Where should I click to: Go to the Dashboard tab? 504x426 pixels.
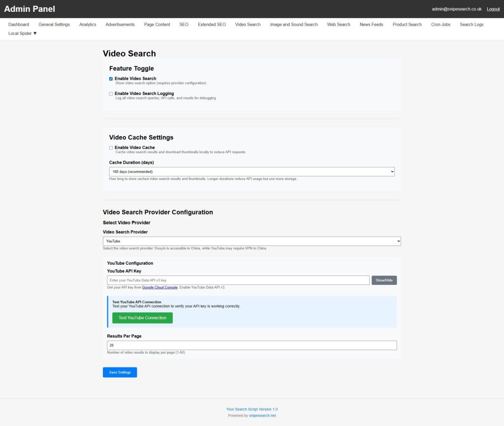(x=19, y=25)
